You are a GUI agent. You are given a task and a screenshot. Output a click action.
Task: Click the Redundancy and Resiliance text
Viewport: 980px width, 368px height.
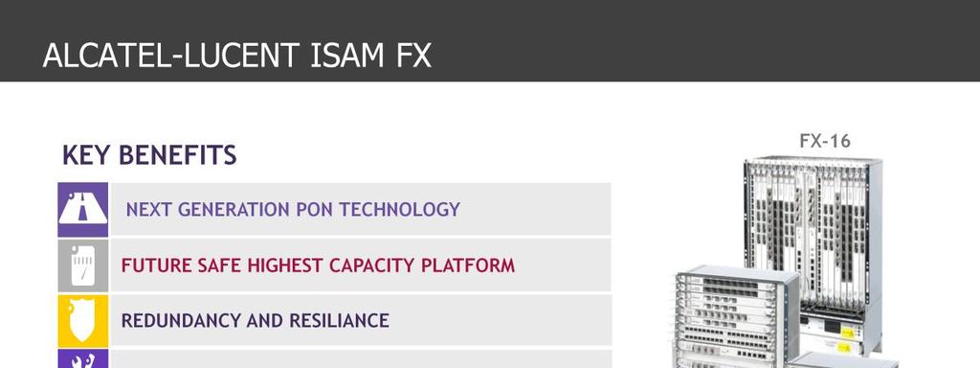point(255,320)
